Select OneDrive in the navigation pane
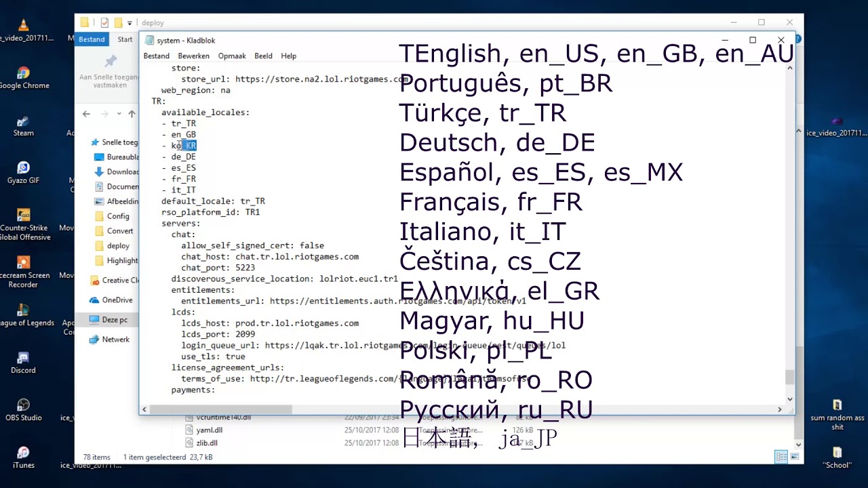 click(111, 300)
